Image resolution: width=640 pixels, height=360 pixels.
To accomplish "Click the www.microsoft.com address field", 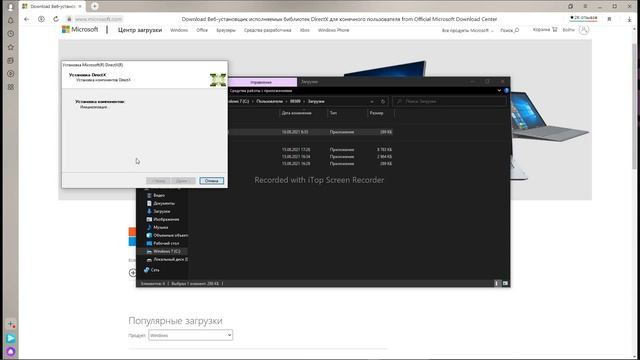I will [98, 19].
